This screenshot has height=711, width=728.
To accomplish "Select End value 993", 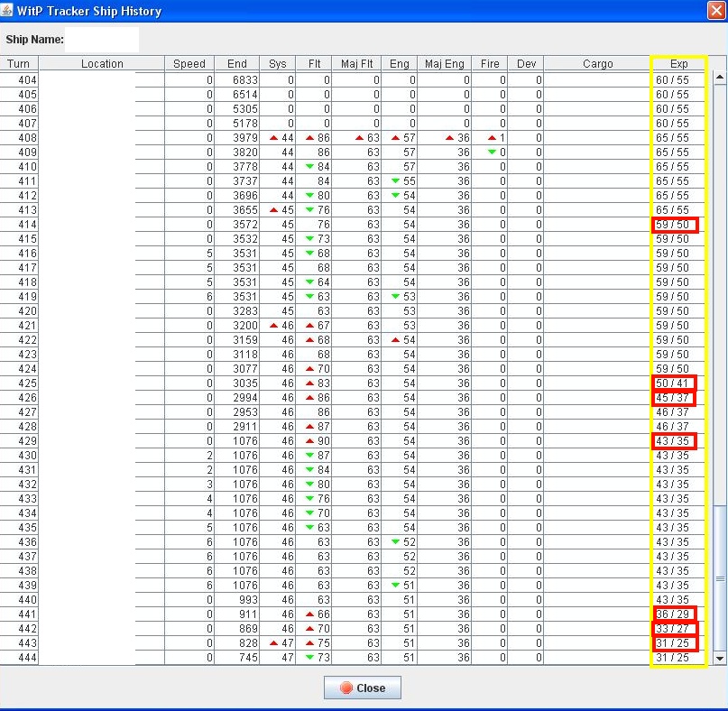I will 236,599.
